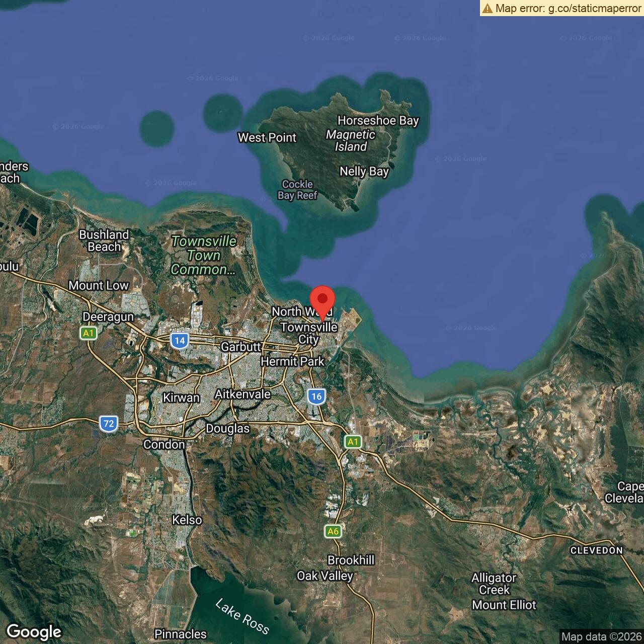The height and width of the screenshot is (644, 644).
Task: Select the Horseshoe Bay place label
Action: [378, 121]
